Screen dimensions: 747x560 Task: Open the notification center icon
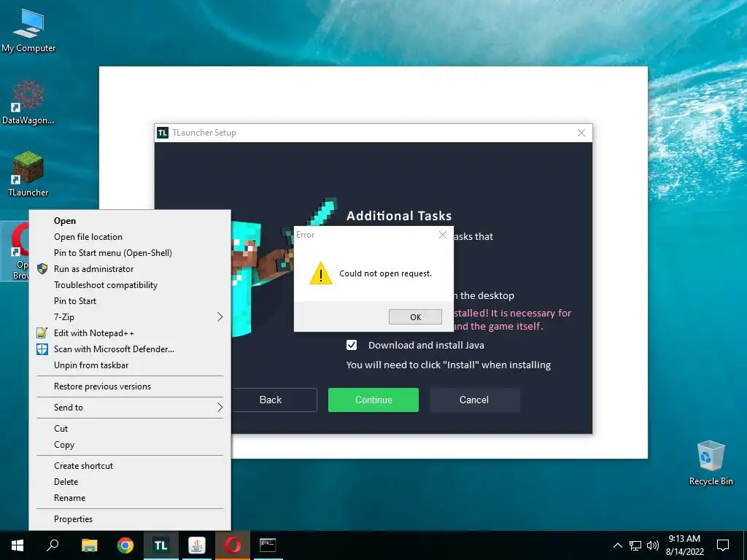point(723,545)
